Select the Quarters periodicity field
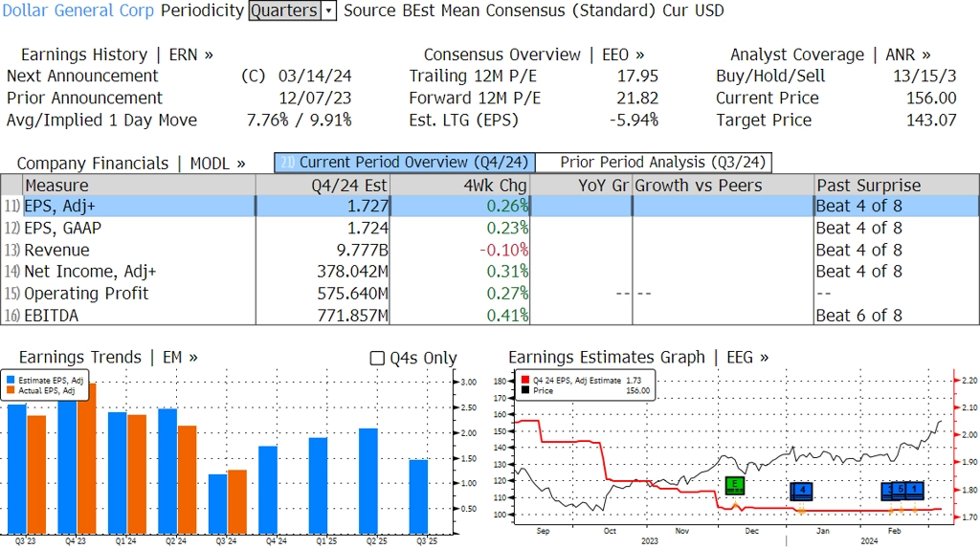 pyautogui.click(x=285, y=11)
